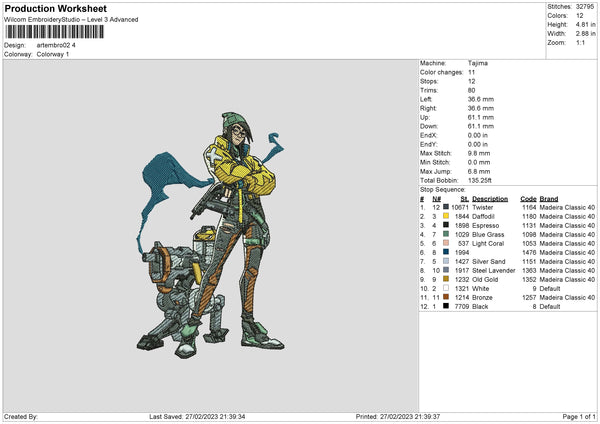Click the 'Created By:' footer label

click(x=21, y=416)
